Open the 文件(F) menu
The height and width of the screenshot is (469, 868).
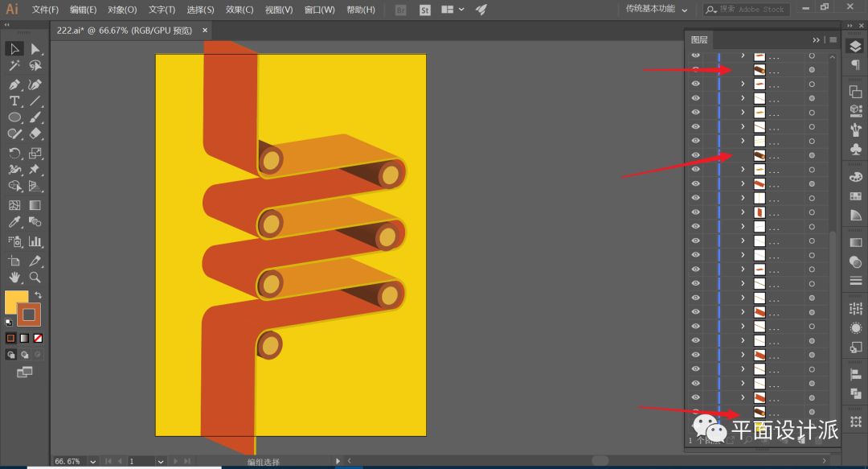click(45, 10)
